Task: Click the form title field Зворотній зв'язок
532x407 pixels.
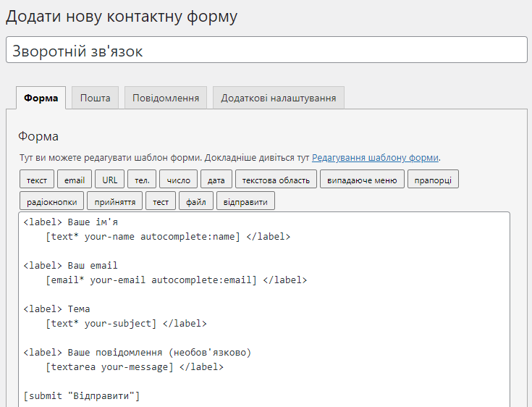Action: [266, 50]
